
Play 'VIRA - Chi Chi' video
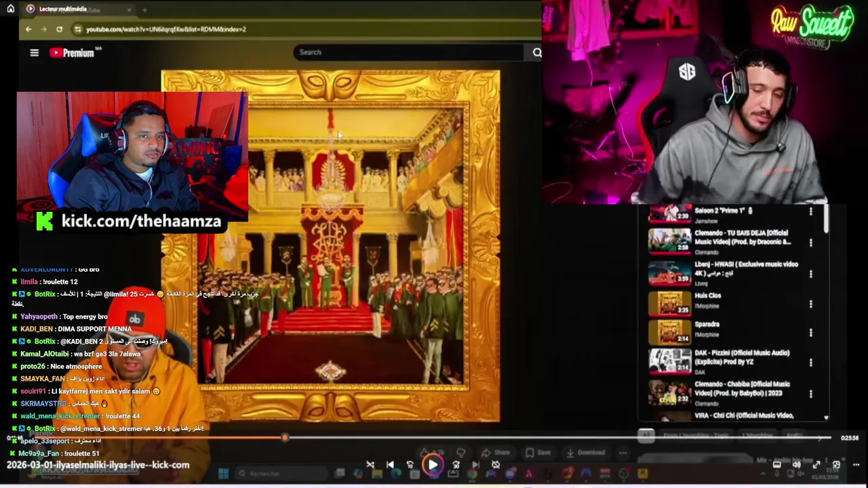point(743,415)
